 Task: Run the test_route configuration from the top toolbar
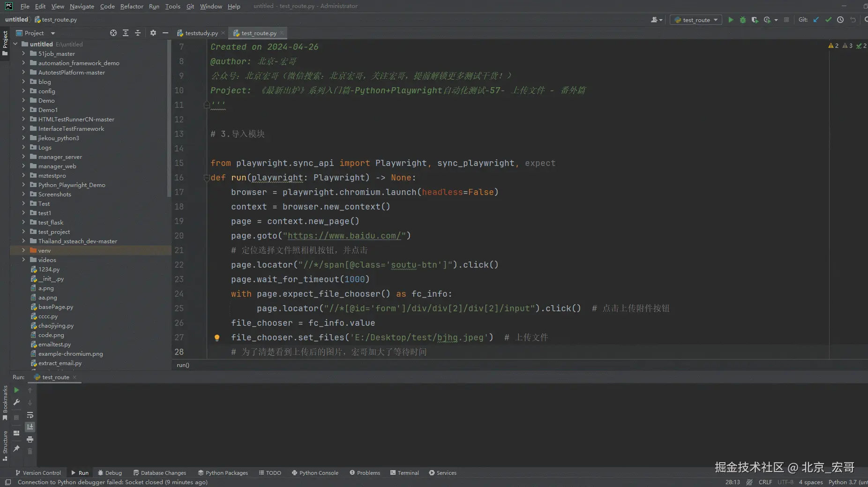[730, 20]
